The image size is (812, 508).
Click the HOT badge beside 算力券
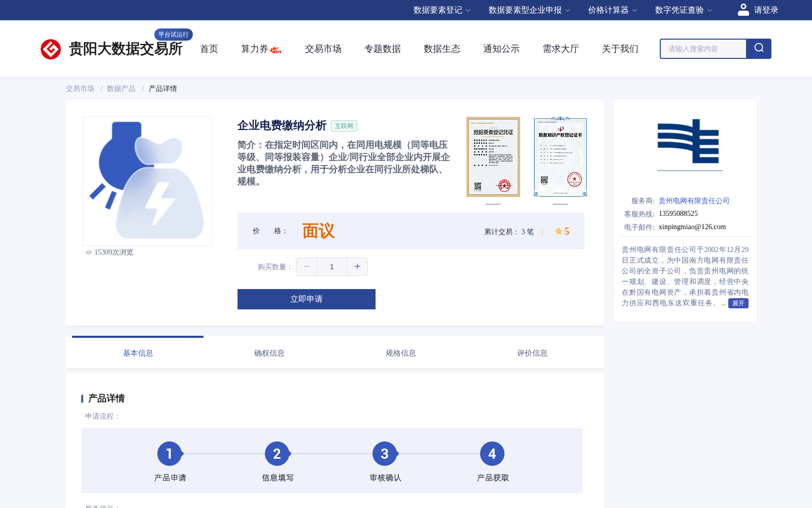pos(276,50)
